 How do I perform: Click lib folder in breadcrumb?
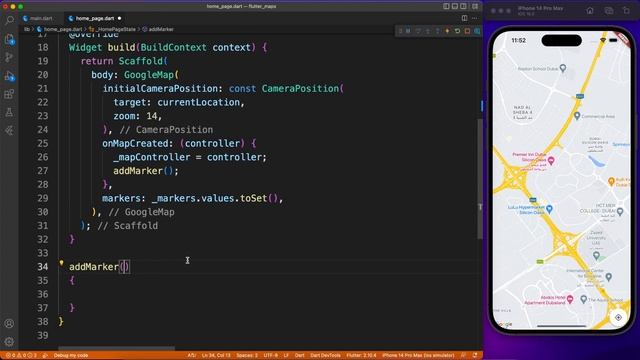click(x=27, y=29)
